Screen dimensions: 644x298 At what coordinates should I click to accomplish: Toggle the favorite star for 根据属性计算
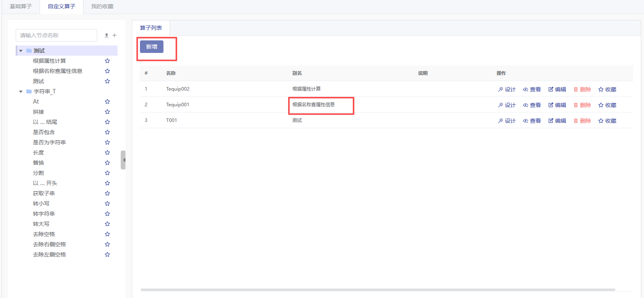click(107, 61)
